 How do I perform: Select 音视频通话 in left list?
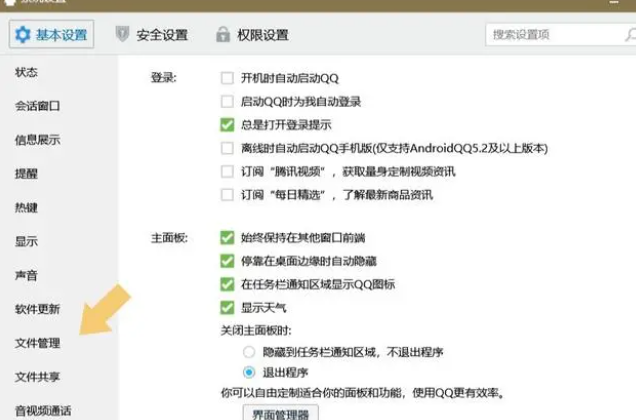[43, 410]
